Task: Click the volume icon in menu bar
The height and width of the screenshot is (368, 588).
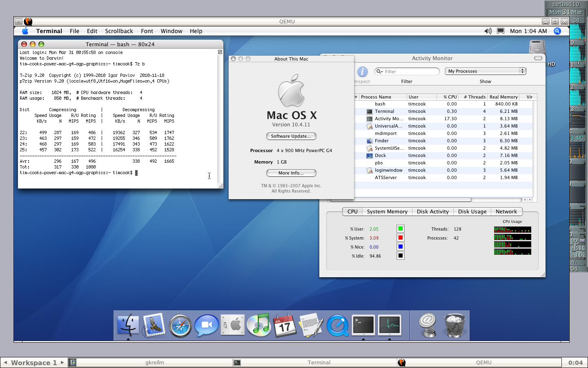Action: 488,31
